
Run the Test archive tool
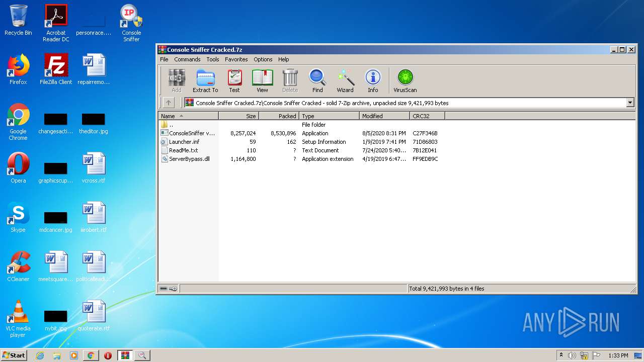[x=234, y=81]
